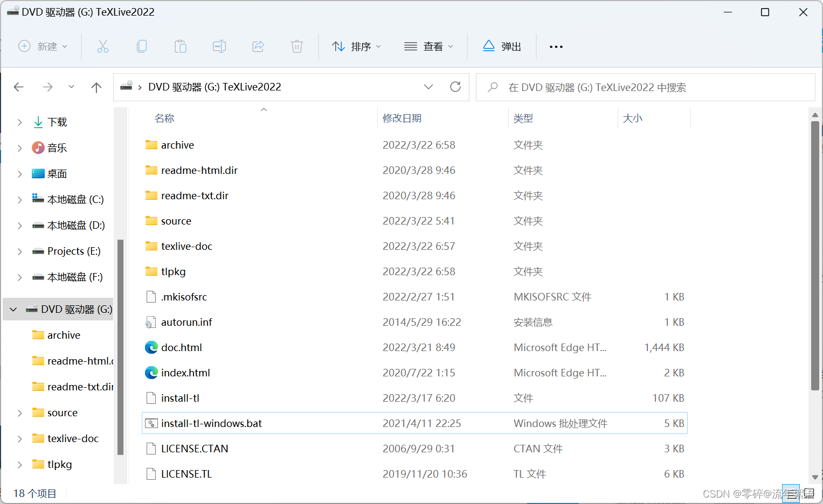Click the Copy icon in toolbar
This screenshot has height=504, width=823.
point(142,46)
